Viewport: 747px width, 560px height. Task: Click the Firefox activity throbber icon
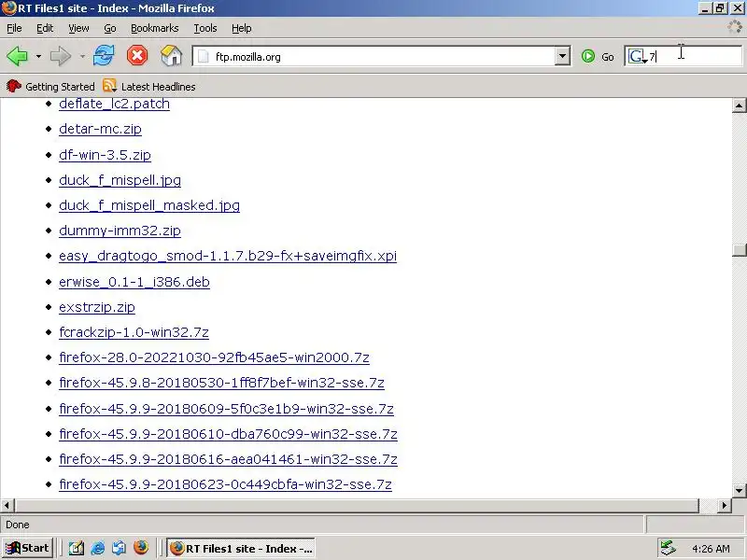pos(734,27)
